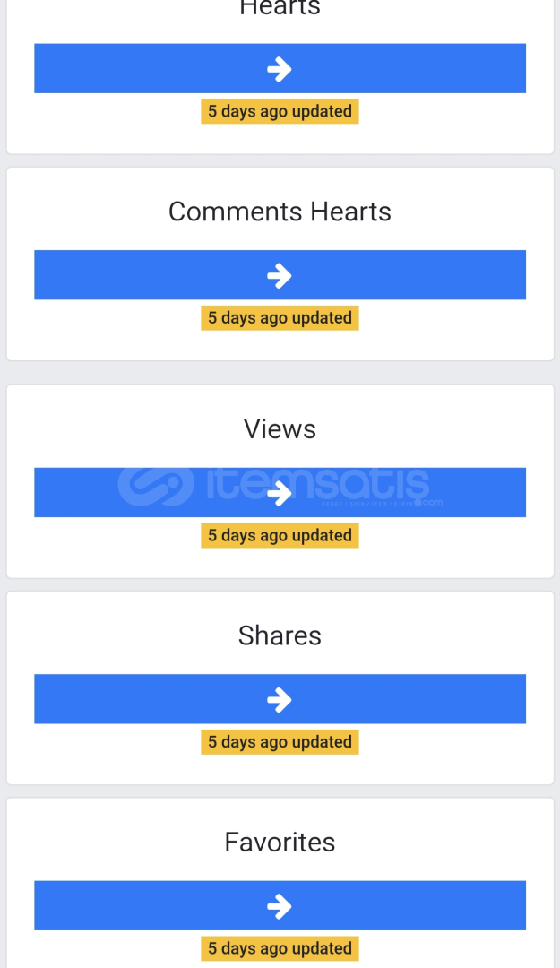Click the white arrow in Views card

(x=279, y=493)
